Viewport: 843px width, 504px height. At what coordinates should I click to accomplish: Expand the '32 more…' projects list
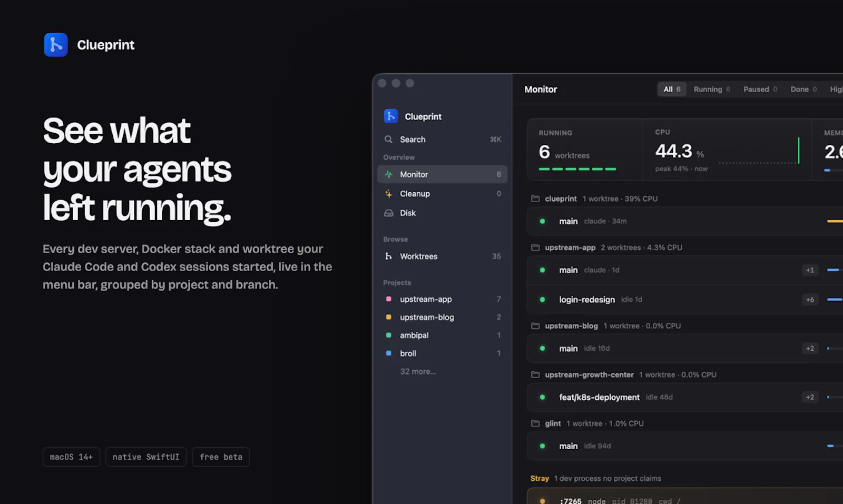418,371
